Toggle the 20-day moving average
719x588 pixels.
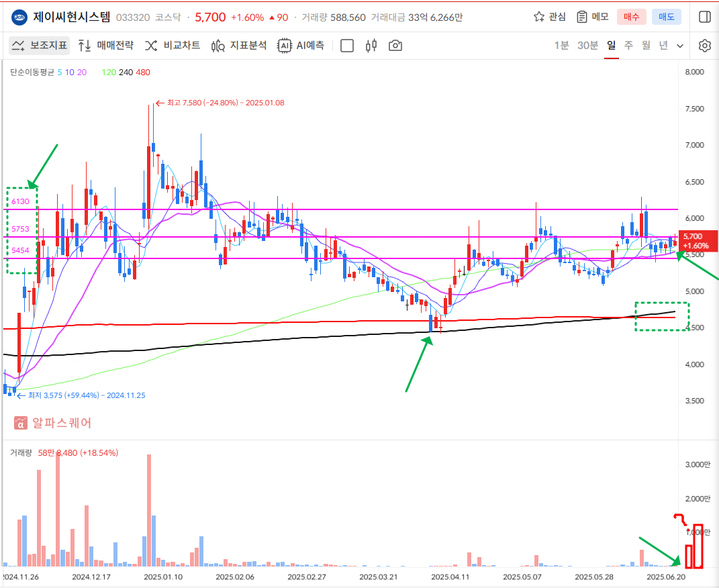82,72
